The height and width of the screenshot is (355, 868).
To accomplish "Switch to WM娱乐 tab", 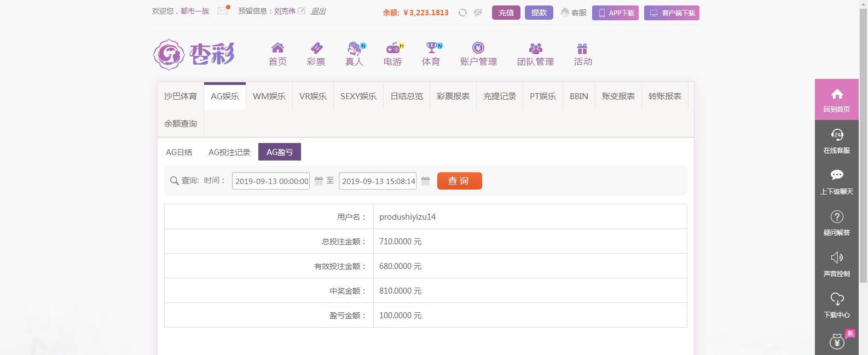I will pyautogui.click(x=269, y=96).
